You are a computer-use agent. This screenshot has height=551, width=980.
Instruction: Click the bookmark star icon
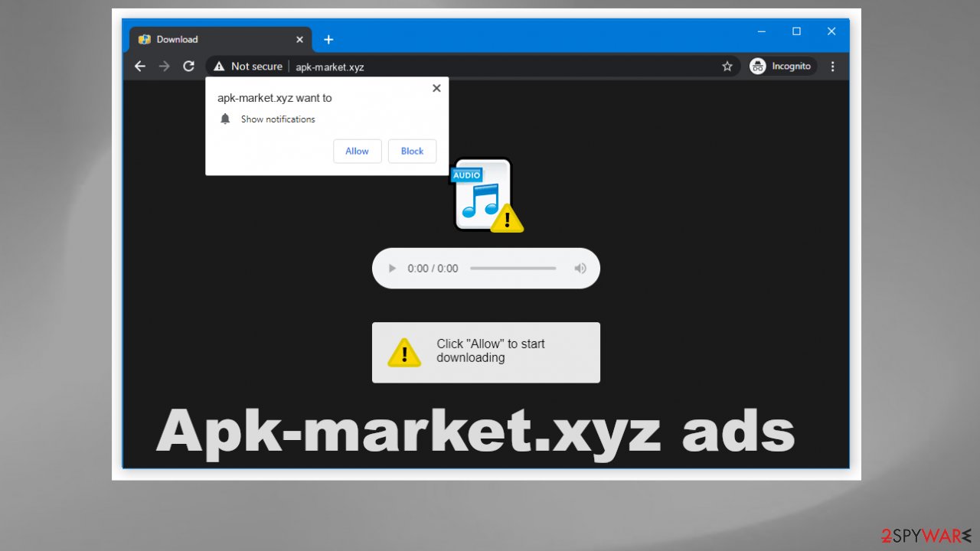tap(727, 67)
